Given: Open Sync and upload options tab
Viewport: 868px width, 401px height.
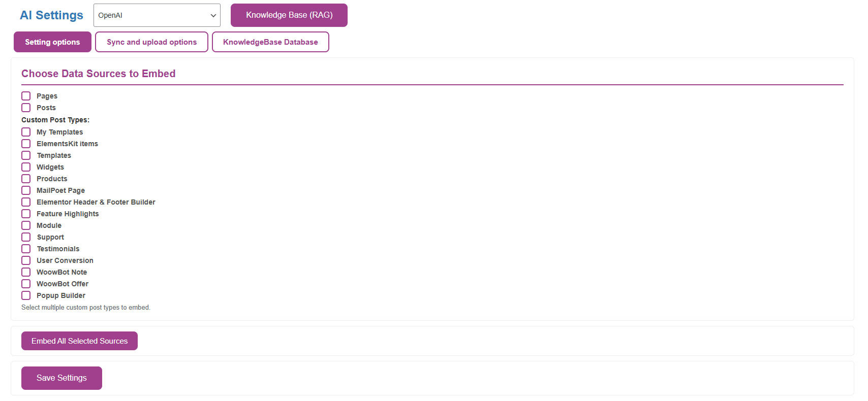Looking at the screenshot, I should coord(151,42).
